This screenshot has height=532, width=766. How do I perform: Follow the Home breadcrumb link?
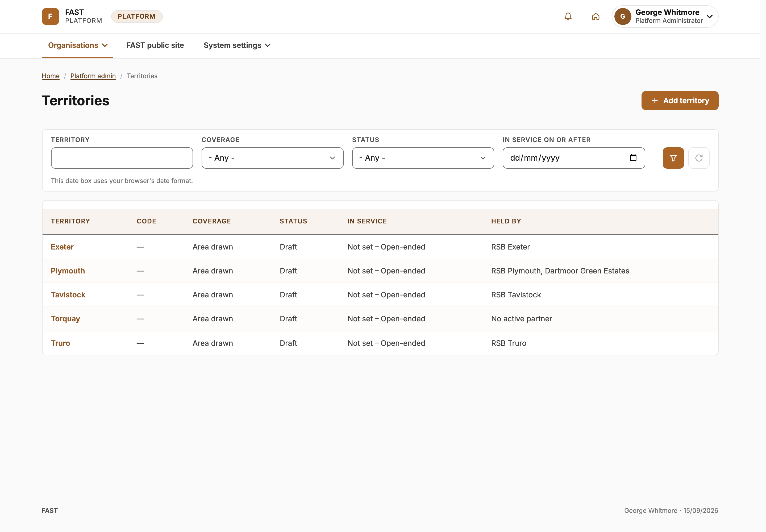(51, 76)
